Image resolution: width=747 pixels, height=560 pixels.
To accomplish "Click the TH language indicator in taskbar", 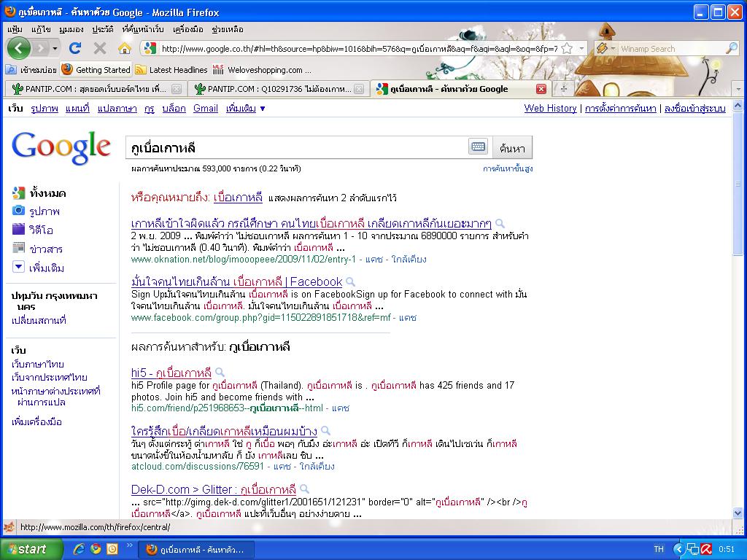I will [x=659, y=550].
